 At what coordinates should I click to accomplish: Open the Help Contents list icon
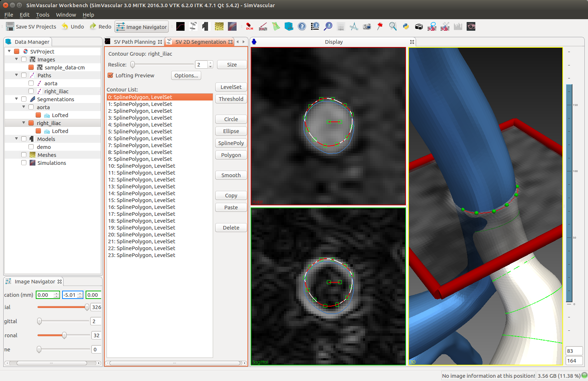coord(315,26)
